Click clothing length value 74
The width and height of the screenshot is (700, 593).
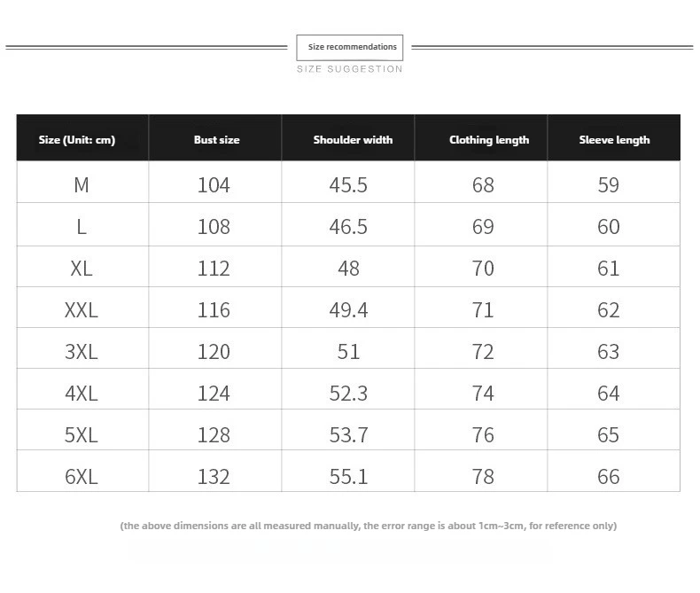tap(483, 394)
